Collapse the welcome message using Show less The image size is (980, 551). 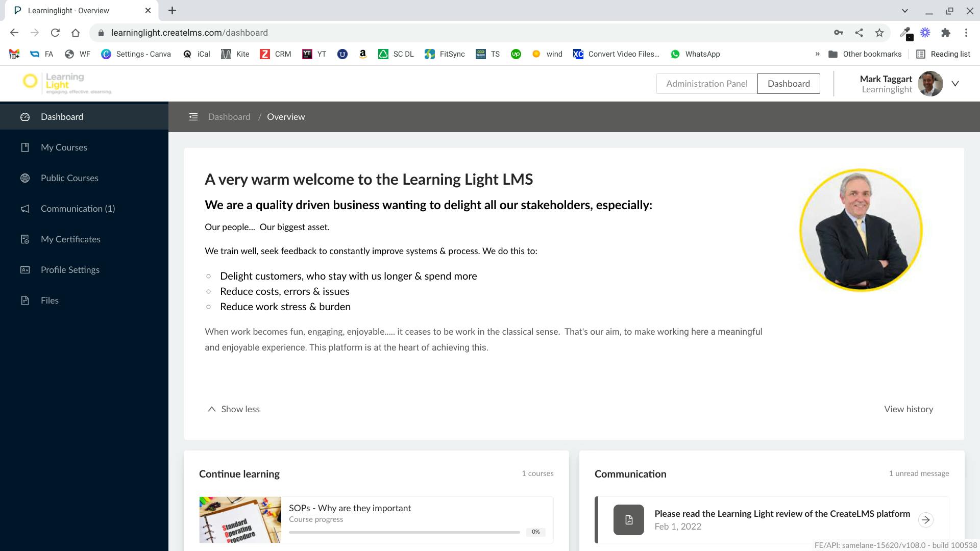pyautogui.click(x=232, y=409)
